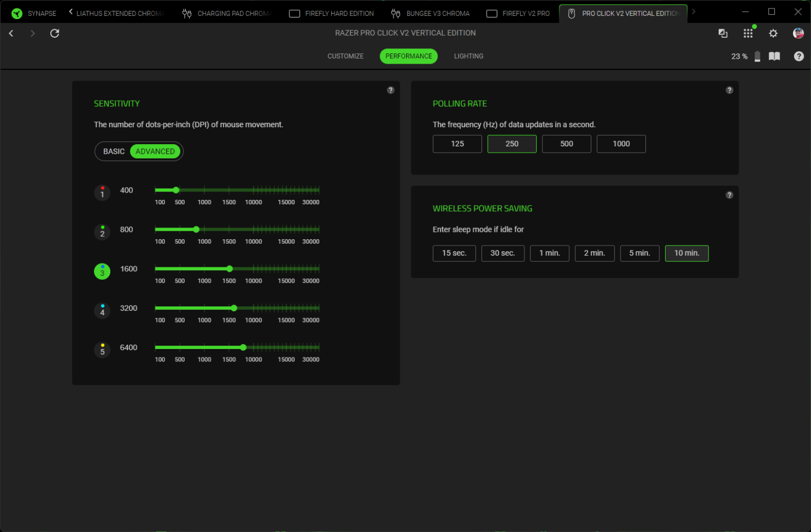The image size is (811, 532).
Task: Go back with the back arrow
Action: 11,33
